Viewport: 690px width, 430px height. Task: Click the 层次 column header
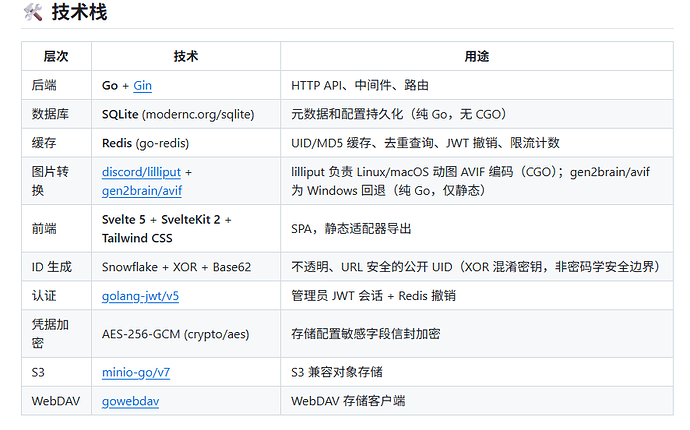click(x=56, y=56)
